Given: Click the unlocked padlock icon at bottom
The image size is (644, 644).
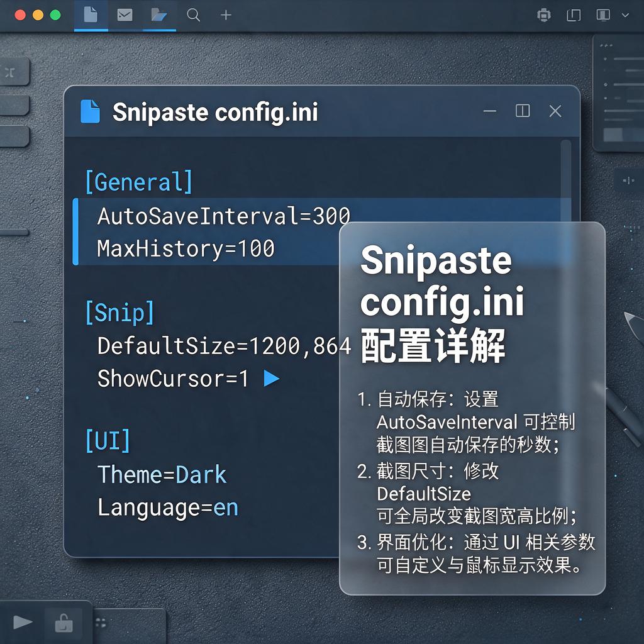Looking at the screenshot, I should [x=64, y=623].
